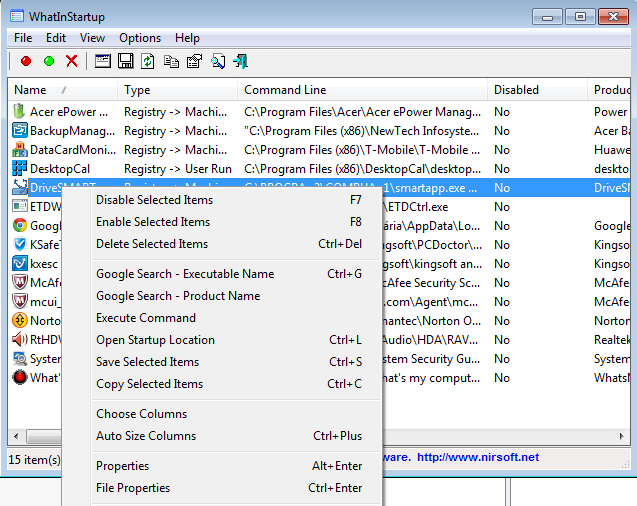
Task: Click the Refresh toolbar icon
Action: 148,61
